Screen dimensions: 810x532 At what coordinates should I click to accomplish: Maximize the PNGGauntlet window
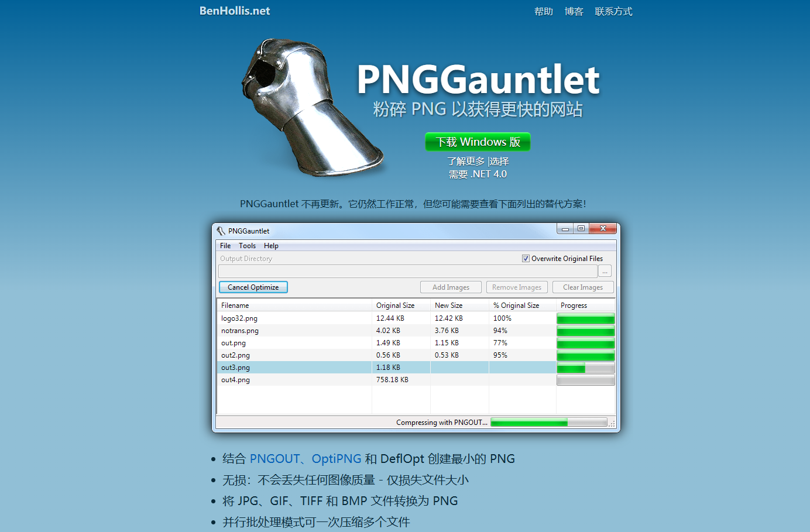(x=581, y=229)
